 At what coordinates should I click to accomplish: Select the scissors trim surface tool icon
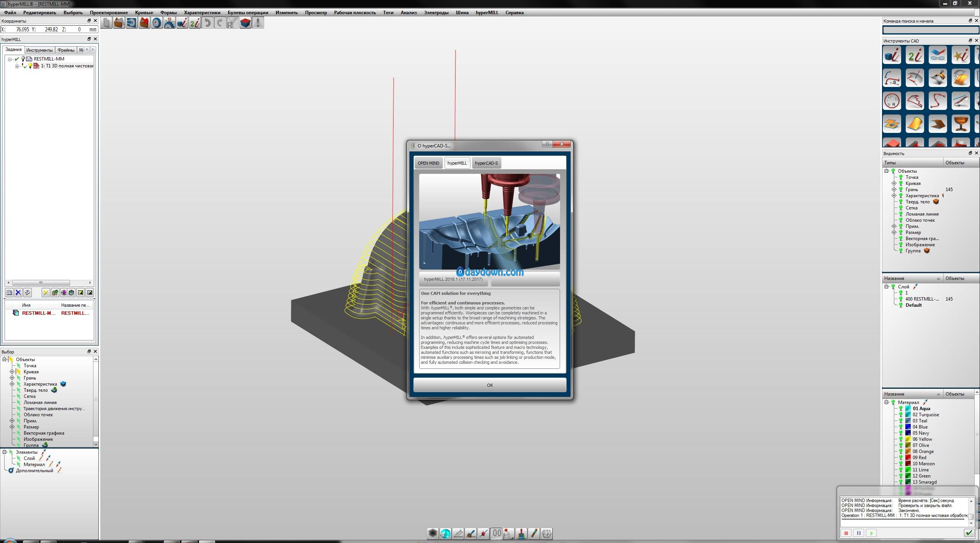(938, 78)
